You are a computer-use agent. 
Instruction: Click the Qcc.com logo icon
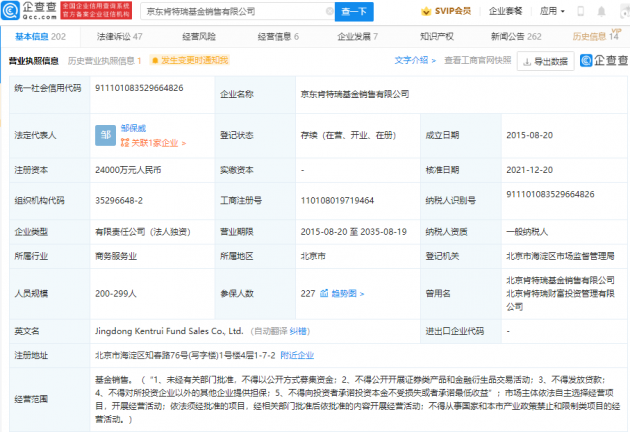[10, 11]
